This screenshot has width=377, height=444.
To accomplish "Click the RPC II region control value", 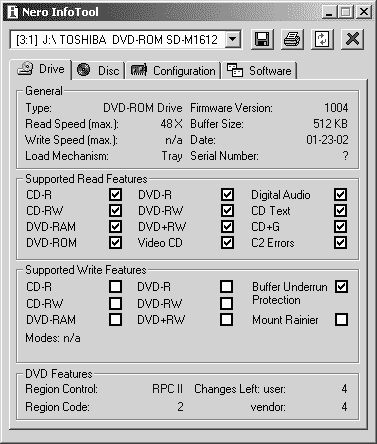I will [x=167, y=389].
